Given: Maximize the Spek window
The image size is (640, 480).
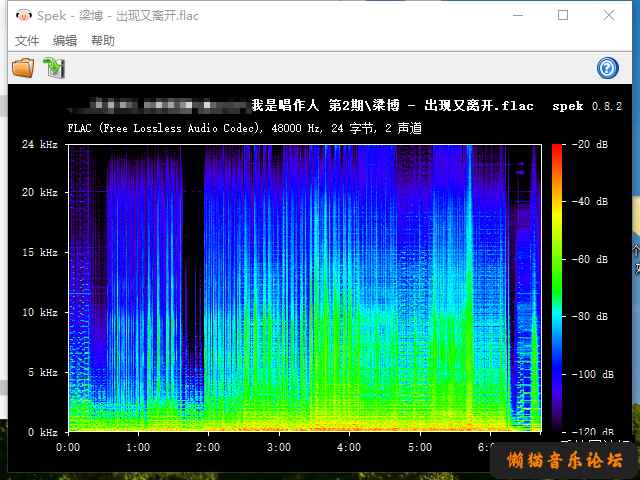Looking at the screenshot, I should point(563,16).
